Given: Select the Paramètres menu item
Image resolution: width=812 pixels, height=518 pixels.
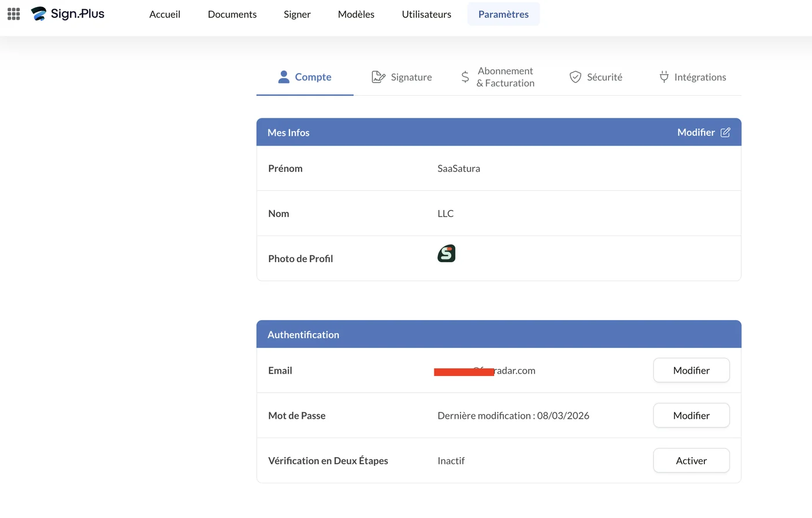Looking at the screenshot, I should (x=503, y=14).
